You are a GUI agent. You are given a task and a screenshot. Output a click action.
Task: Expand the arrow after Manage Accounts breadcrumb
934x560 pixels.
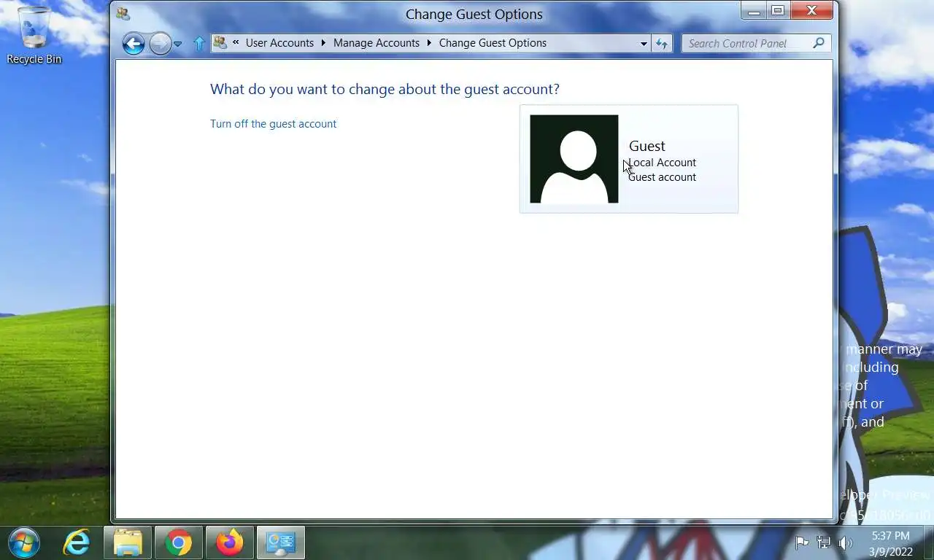[429, 43]
